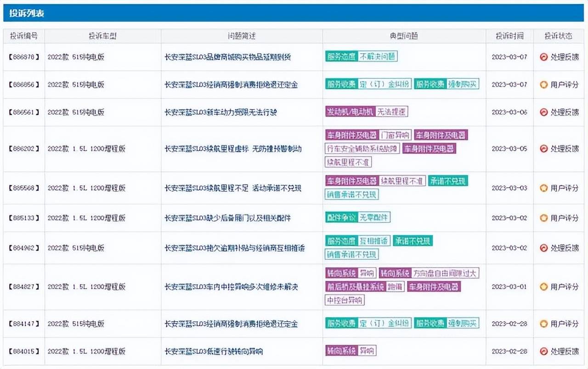Image resolution: width=588 pixels, height=369 pixels.
Task: Click the orange rating icon in row 884147
Action: 544,324
